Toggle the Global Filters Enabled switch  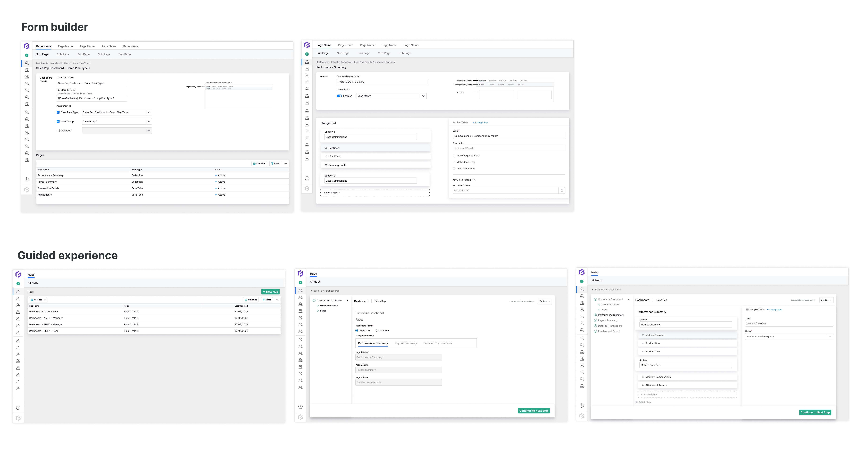[x=339, y=96]
